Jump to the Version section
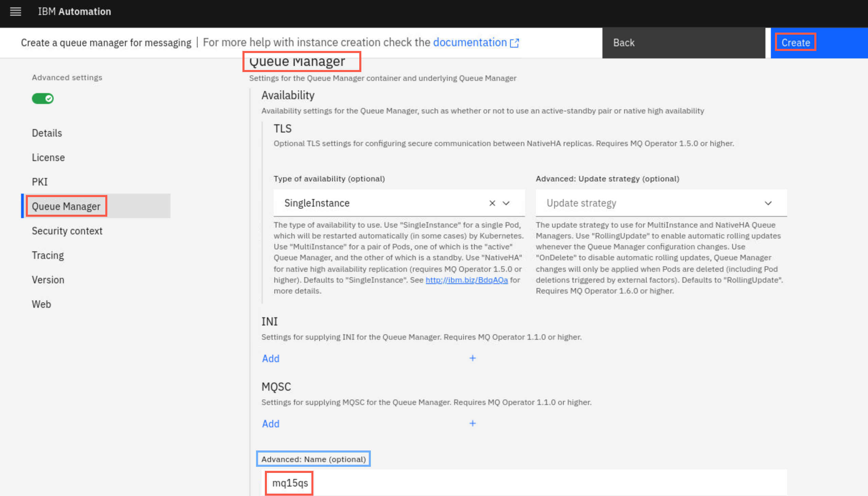 [48, 280]
